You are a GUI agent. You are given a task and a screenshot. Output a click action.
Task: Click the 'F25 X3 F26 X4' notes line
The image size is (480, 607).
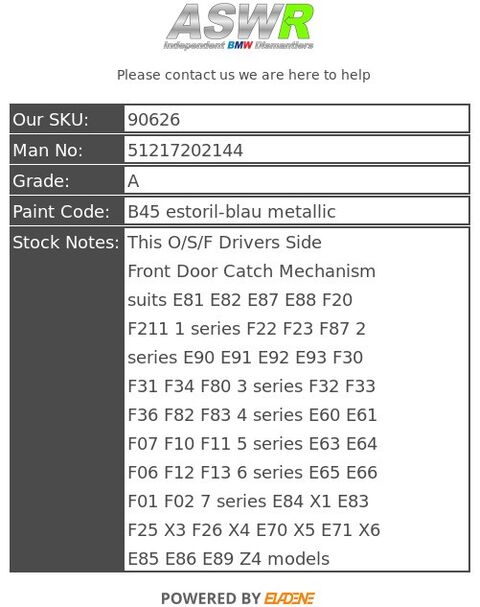tap(254, 530)
